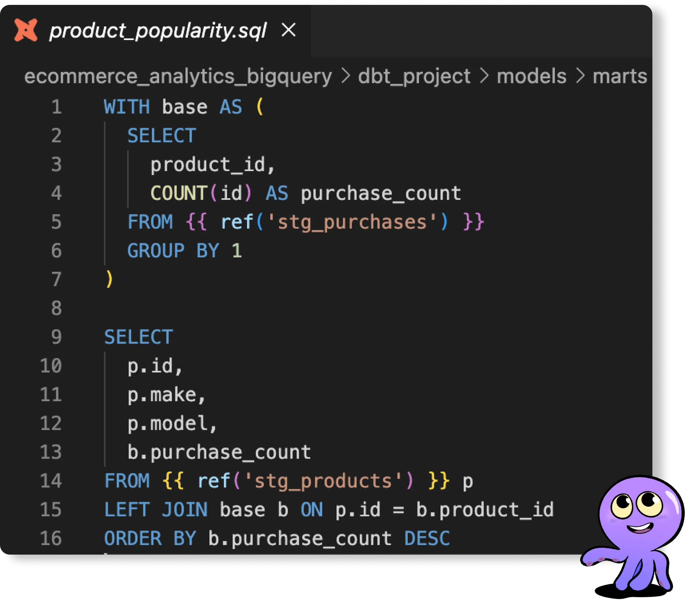Click line number 1 in the gutter
This screenshot has width=697, height=616.
(x=56, y=107)
